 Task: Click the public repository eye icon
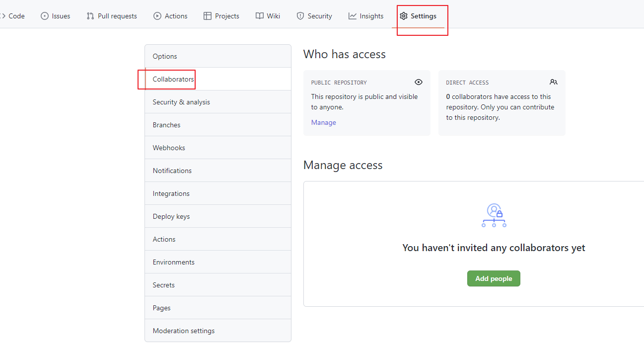[419, 82]
